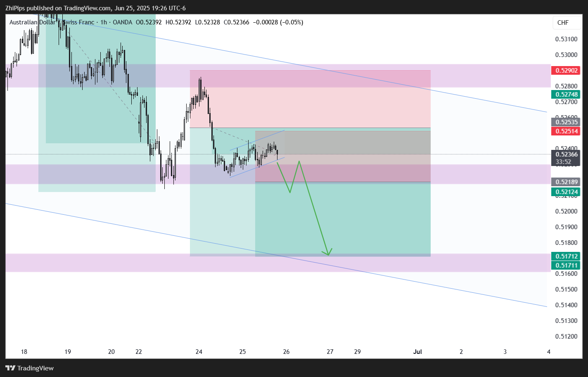Select the green 0.51712 price label

pos(566,256)
